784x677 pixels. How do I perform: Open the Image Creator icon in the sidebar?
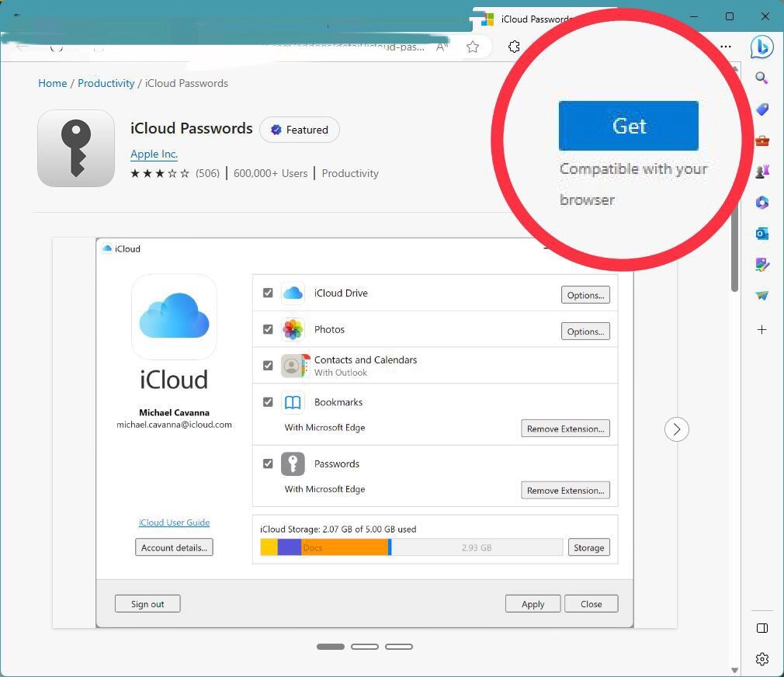pos(762,265)
